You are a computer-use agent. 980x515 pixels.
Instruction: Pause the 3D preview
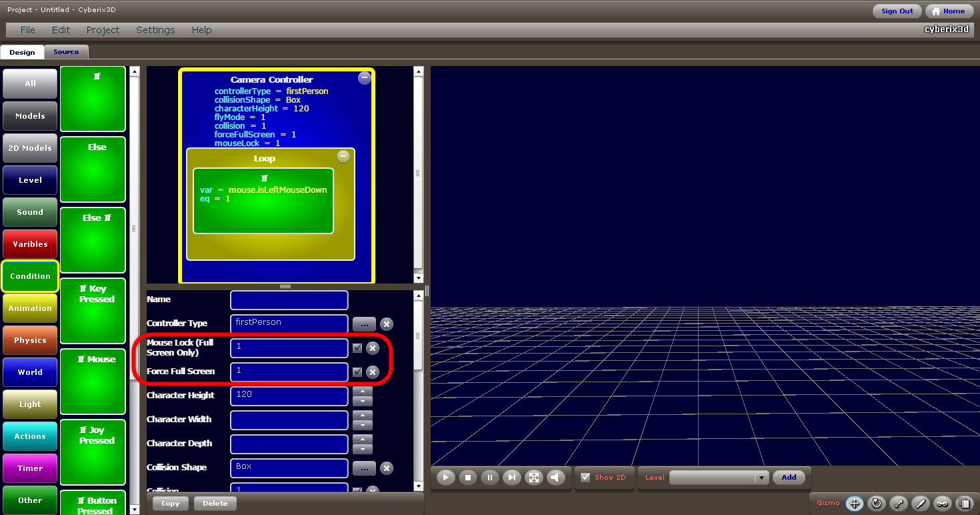coord(490,478)
